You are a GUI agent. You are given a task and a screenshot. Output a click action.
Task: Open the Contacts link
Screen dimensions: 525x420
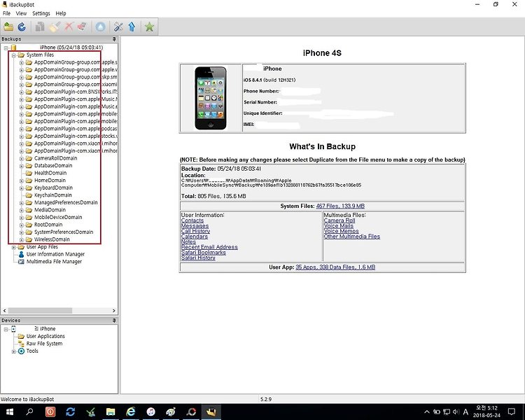click(x=192, y=220)
